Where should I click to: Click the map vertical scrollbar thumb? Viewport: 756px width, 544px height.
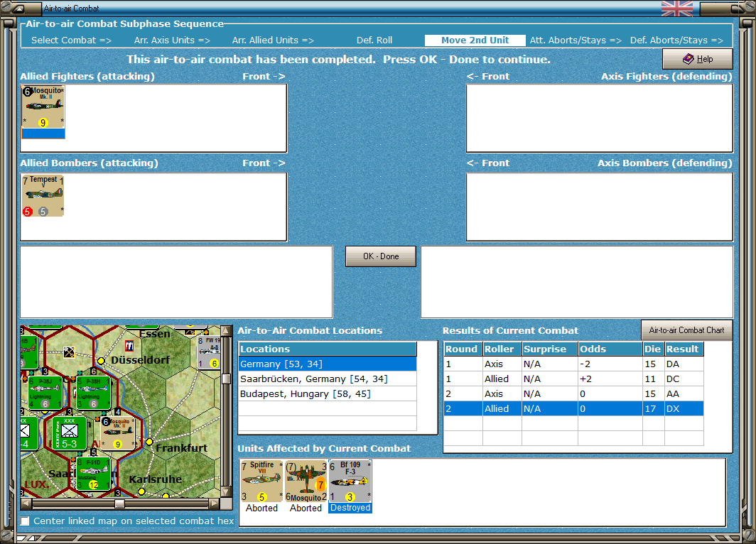(226, 379)
